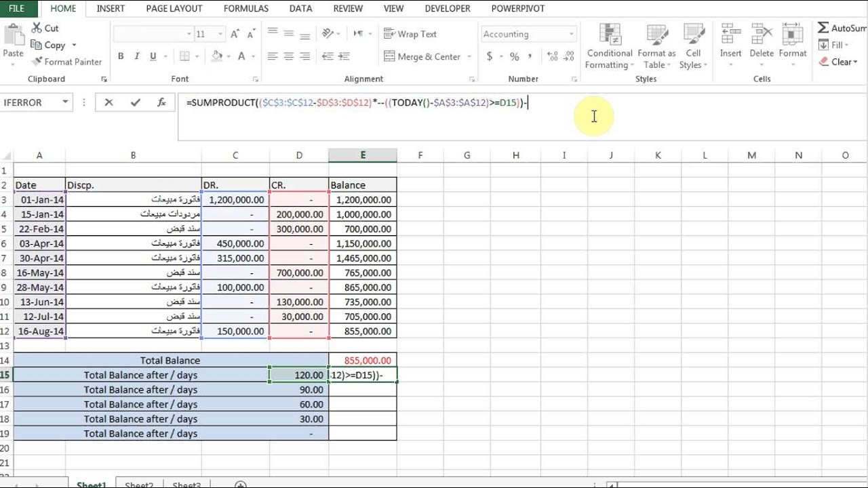Image resolution: width=868 pixels, height=488 pixels.
Task: Click the AutoSum sigma icon
Action: (823, 28)
